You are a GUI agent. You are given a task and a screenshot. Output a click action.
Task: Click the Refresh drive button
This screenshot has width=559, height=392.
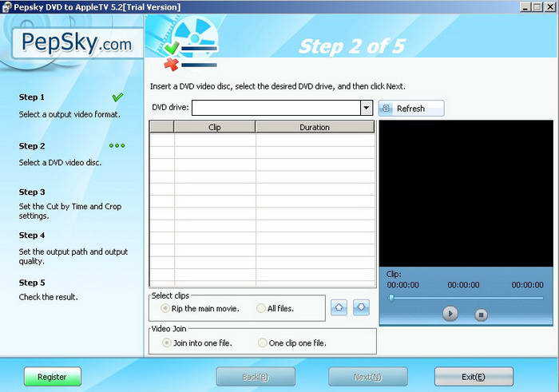pyautogui.click(x=411, y=109)
